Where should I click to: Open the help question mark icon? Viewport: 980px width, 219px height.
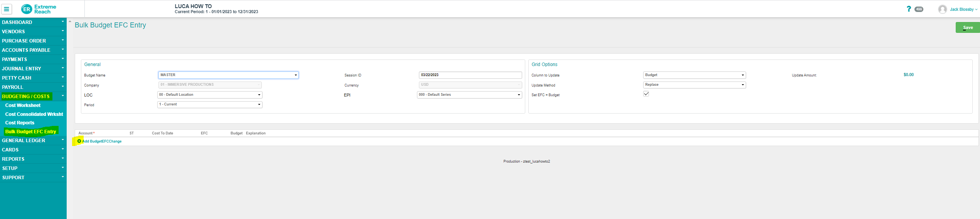tap(909, 9)
